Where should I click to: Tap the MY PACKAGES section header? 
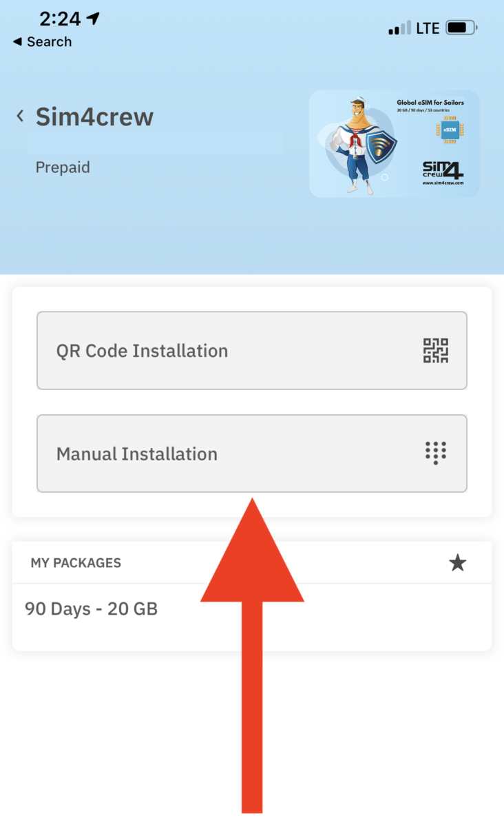[76, 563]
